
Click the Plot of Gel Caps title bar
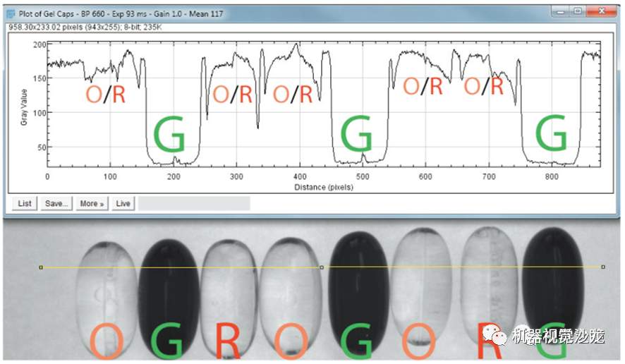click(x=279, y=14)
